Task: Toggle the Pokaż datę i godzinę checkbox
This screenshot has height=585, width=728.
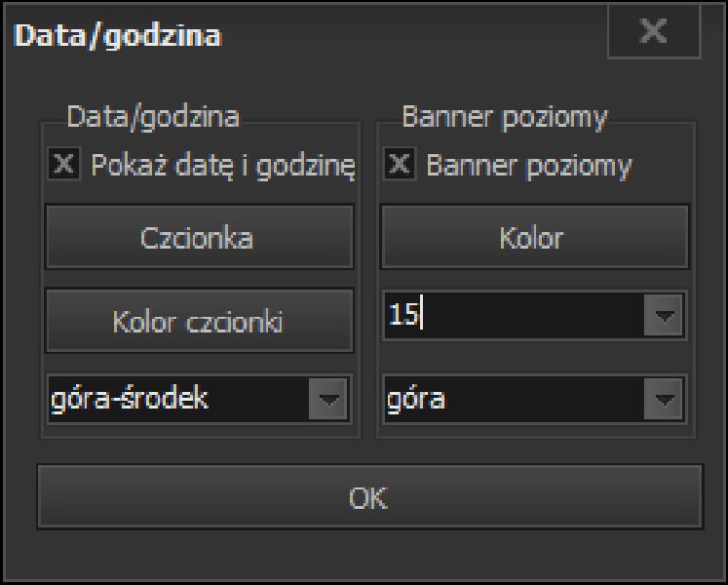Action: pyautogui.click(x=64, y=164)
